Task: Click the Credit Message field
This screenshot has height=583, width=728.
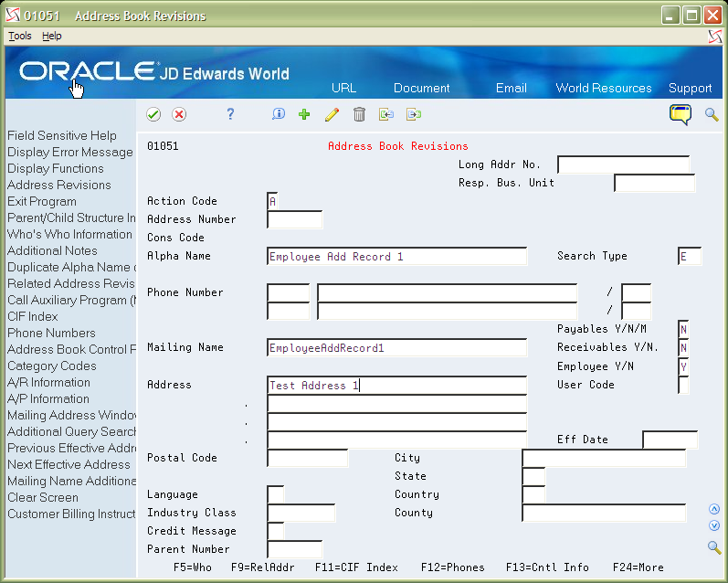Action: pyautogui.click(x=275, y=531)
